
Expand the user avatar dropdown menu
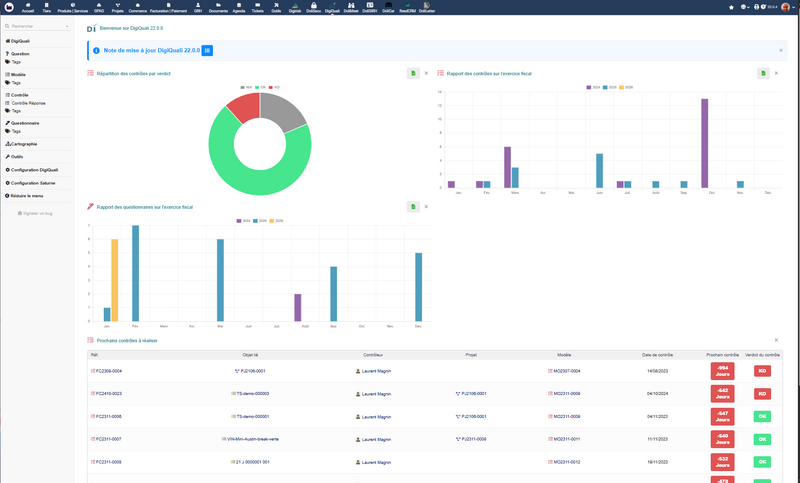pyautogui.click(x=789, y=7)
